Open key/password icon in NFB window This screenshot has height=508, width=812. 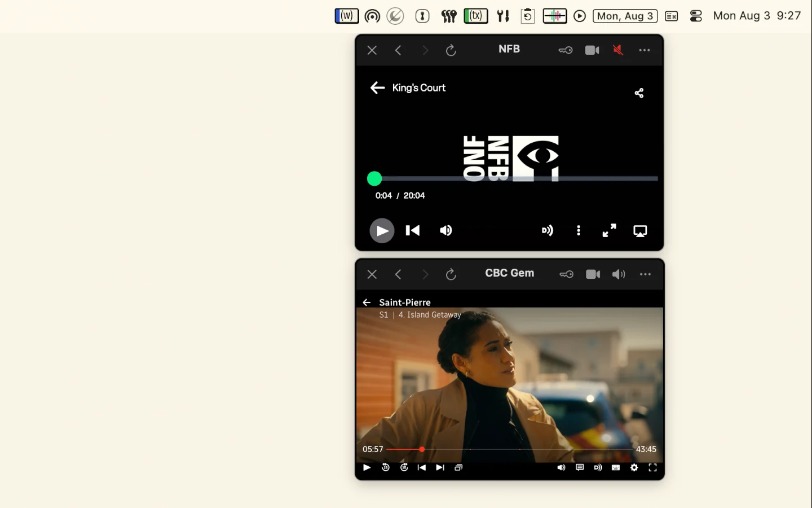pyautogui.click(x=566, y=50)
